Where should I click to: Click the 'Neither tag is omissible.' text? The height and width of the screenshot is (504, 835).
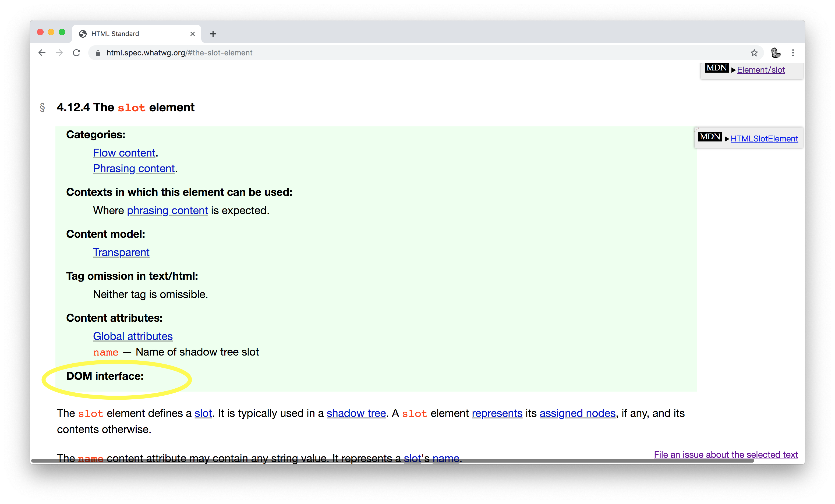pyautogui.click(x=150, y=294)
